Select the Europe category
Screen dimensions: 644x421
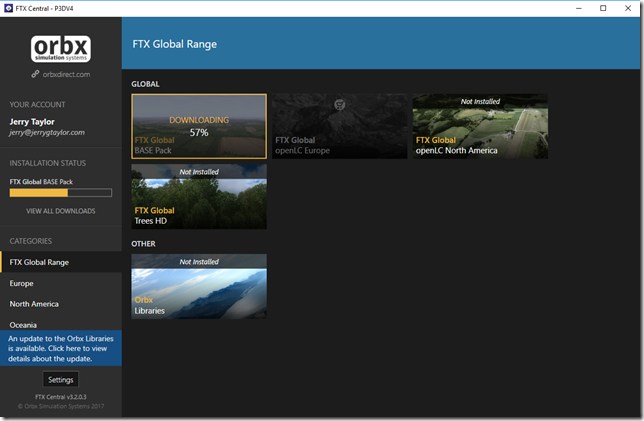point(61,283)
